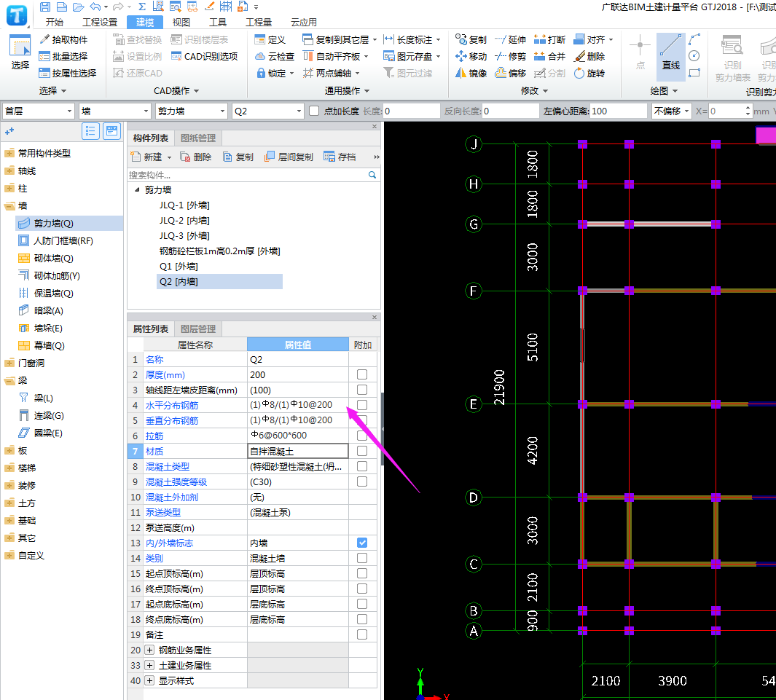Activate the 镜像 mirror tool
The height and width of the screenshot is (700, 776).
tap(471, 74)
